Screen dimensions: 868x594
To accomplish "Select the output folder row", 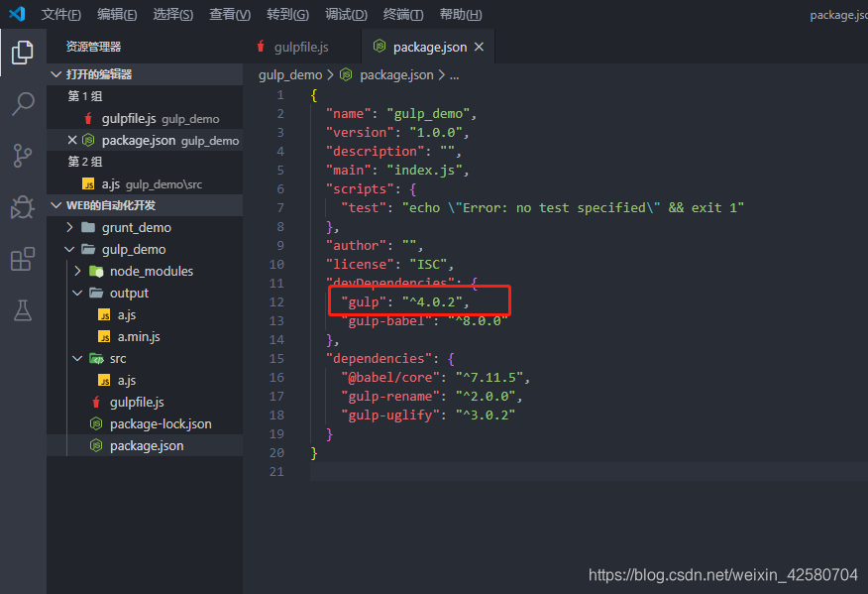I will click(145, 294).
